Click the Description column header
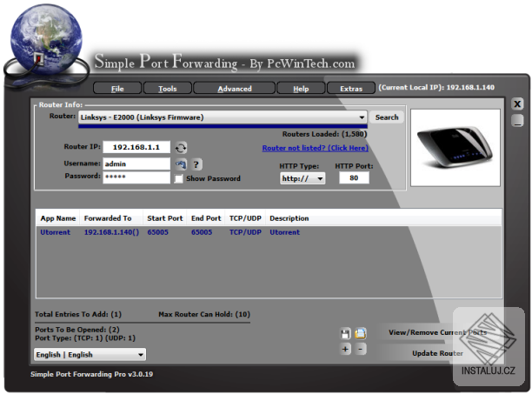The width and height of the screenshot is (532, 394). point(289,218)
